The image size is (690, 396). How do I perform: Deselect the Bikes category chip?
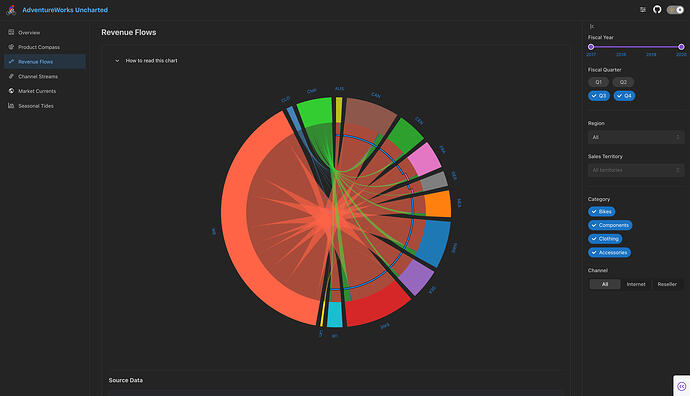click(x=602, y=212)
